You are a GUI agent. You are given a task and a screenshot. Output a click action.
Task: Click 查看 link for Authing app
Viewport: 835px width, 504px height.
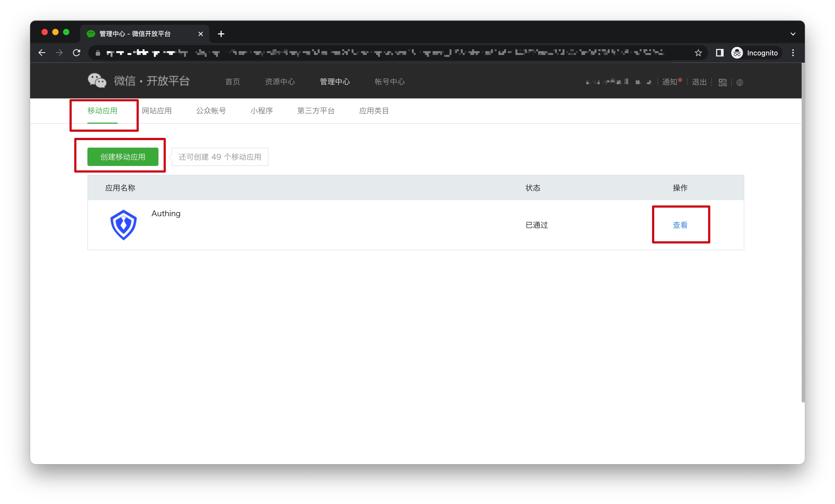[680, 225]
